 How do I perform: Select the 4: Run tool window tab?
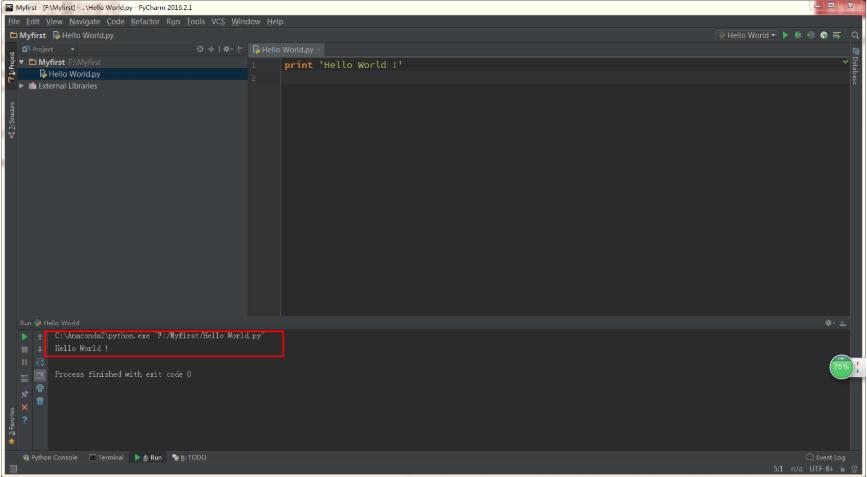(148, 458)
